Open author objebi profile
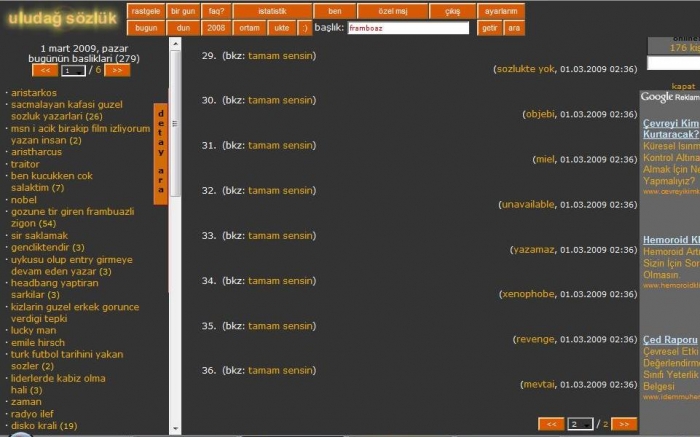 (x=540, y=114)
